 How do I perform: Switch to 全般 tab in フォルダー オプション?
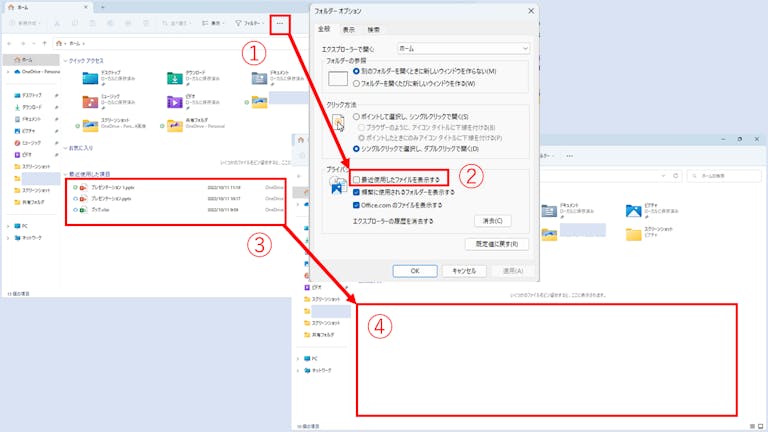click(324, 29)
